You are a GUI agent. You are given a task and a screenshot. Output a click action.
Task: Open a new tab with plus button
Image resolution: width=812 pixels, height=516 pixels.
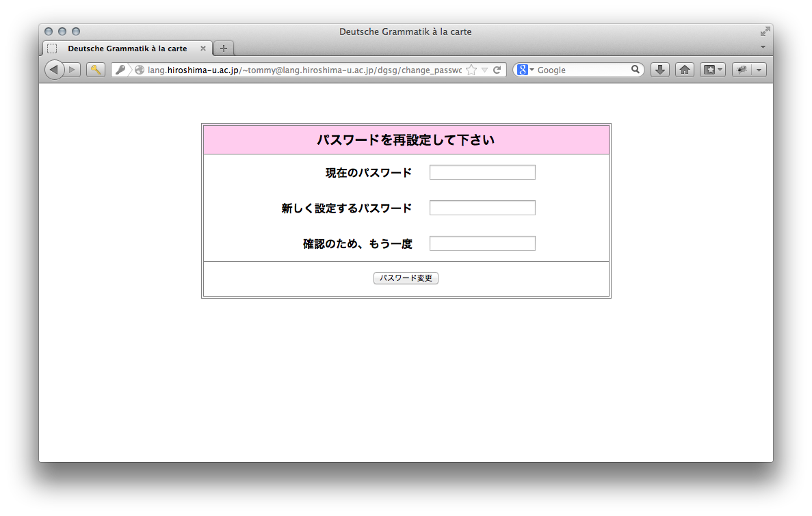click(224, 49)
